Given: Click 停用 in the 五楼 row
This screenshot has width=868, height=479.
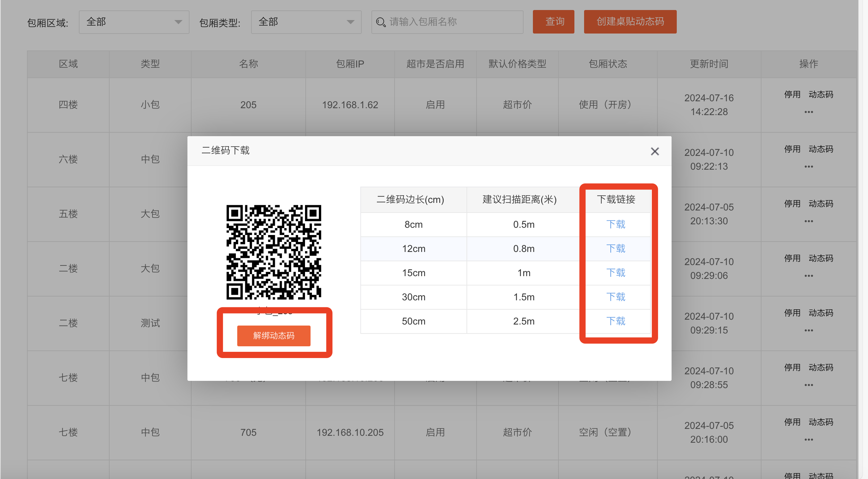Looking at the screenshot, I should (792, 204).
